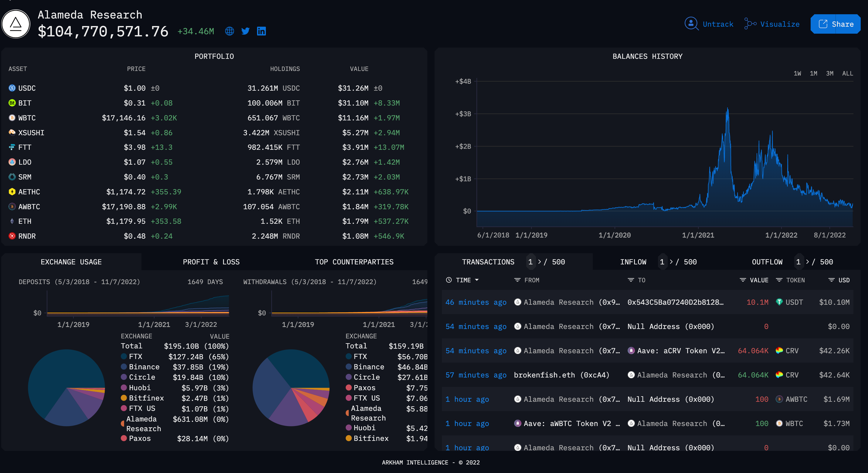
Task: Click the Circle $19.84B (10%) deposits row
Action: point(175,377)
